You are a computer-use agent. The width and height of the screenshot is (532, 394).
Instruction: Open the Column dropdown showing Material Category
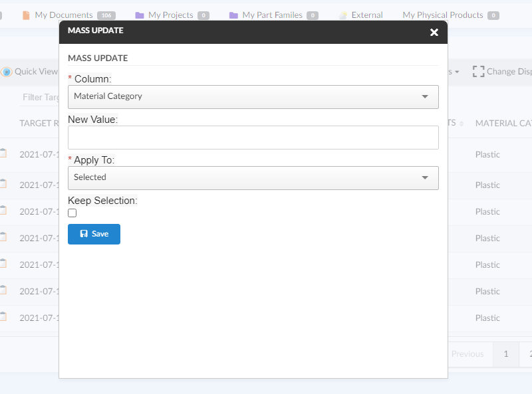(x=253, y=97)
